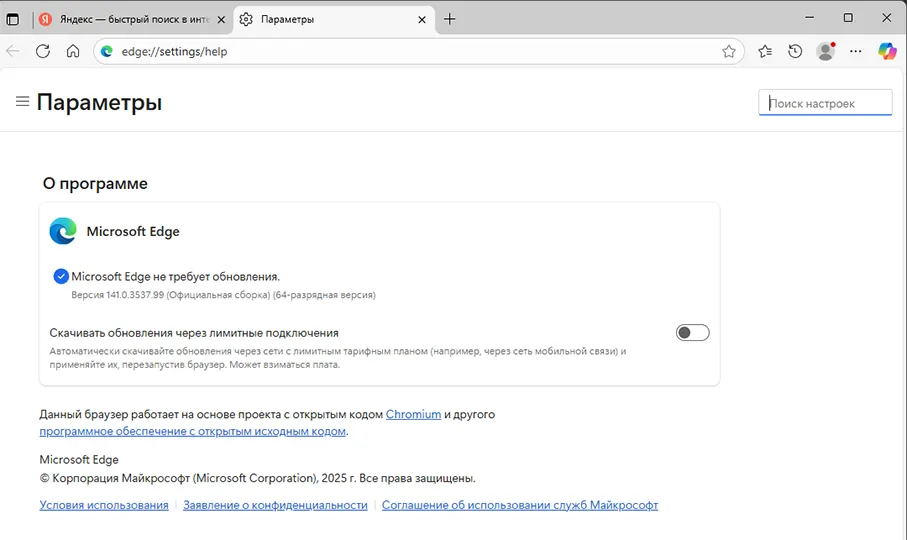Go to the home page

[x=73, y=51]
